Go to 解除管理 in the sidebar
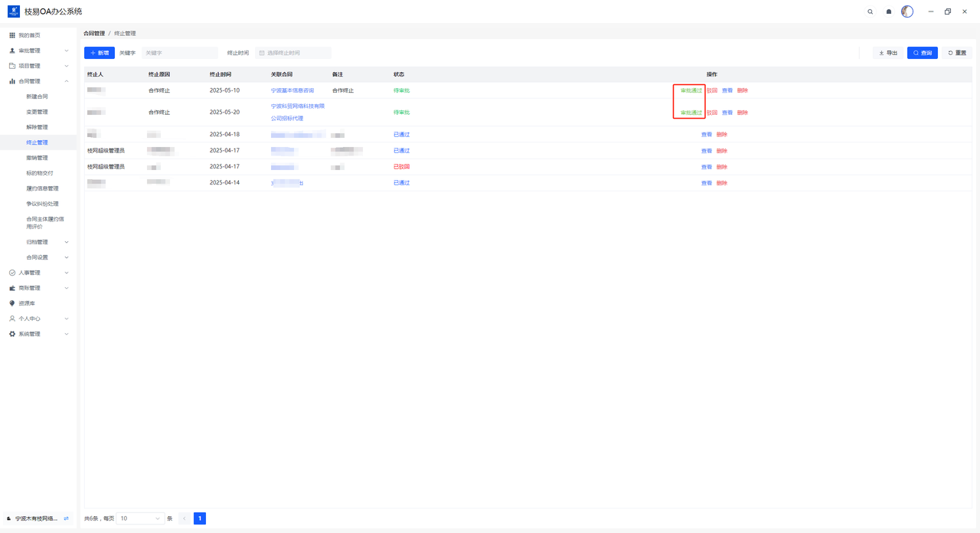The width and height of the screenshot is (980, 533). pos(37,127)
